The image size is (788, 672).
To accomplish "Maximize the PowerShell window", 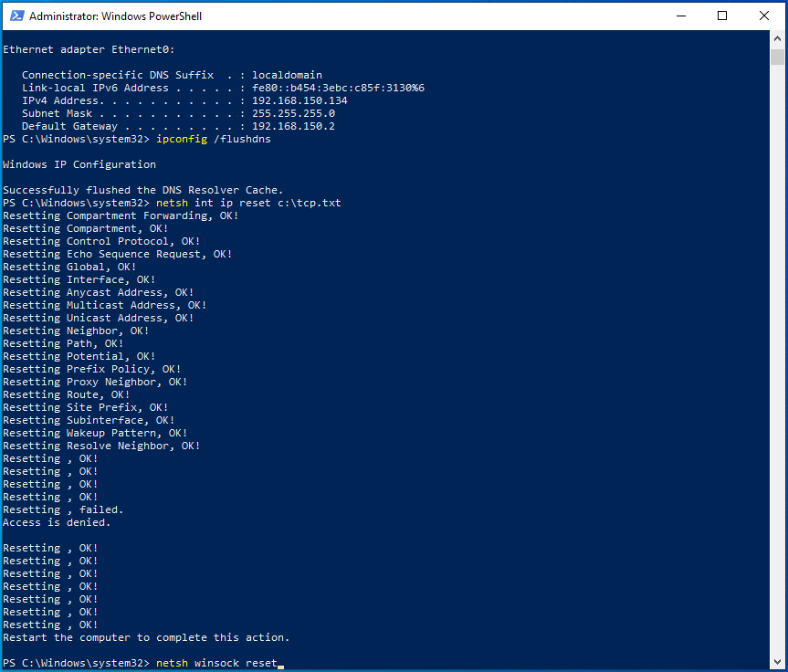I will (x=722, y=16).
